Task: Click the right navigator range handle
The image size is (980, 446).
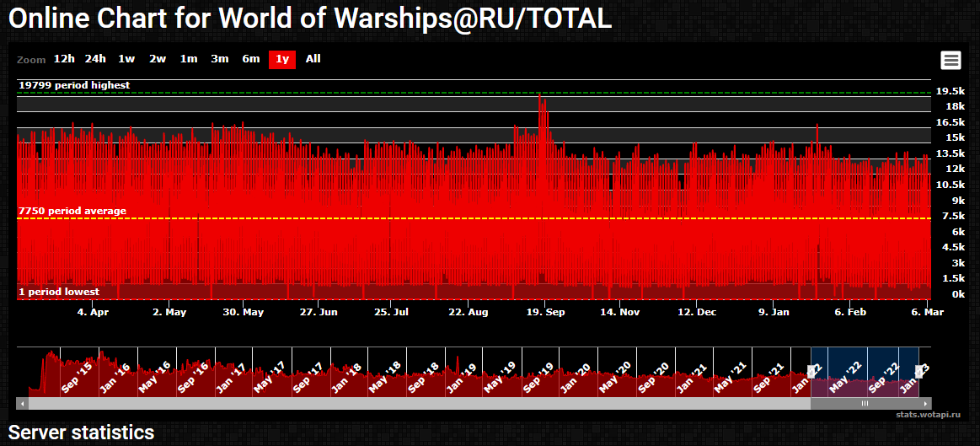Action: pyautogui.click(x=918, y=372)
